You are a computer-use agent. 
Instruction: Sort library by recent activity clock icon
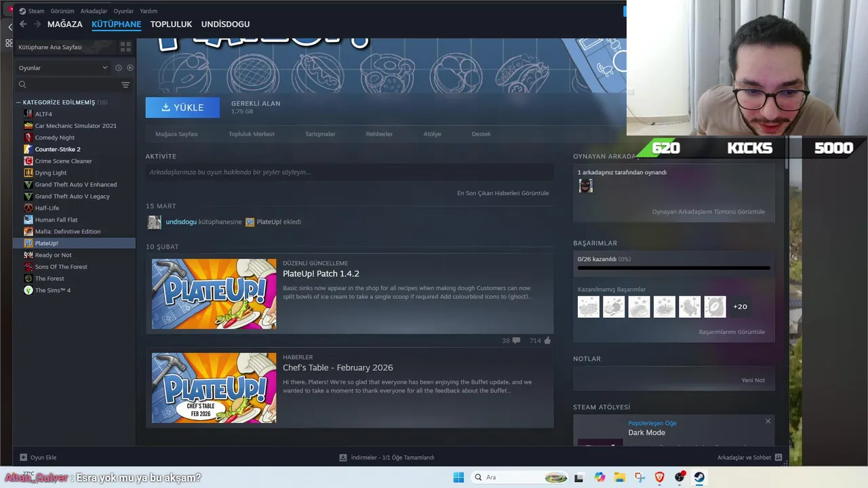tap(119, 68)
